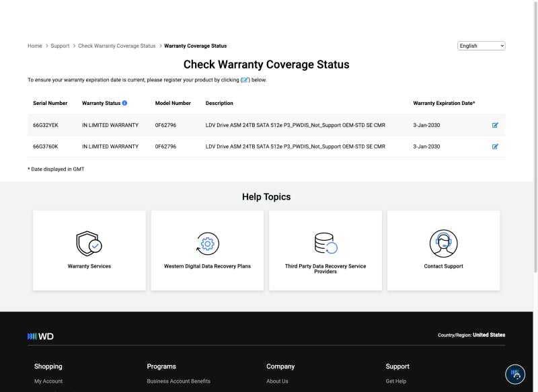Click the Programs footer heading

tap(161, 366)
